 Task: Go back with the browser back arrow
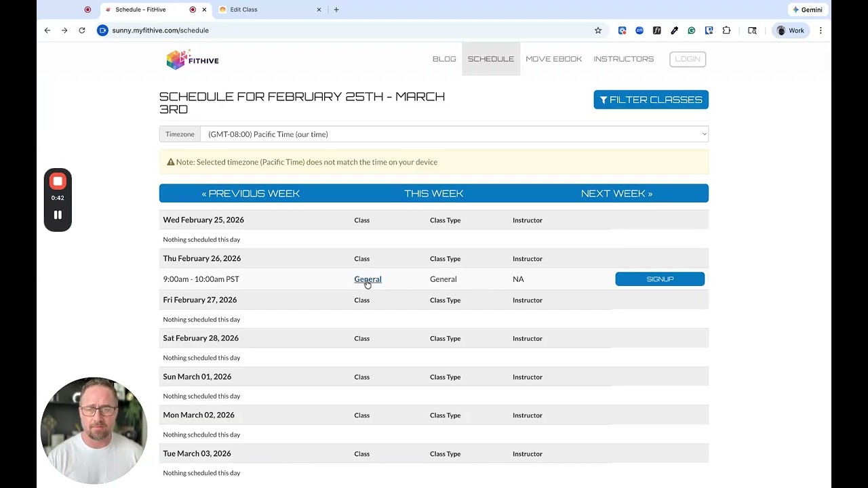(x=47, y=30)
